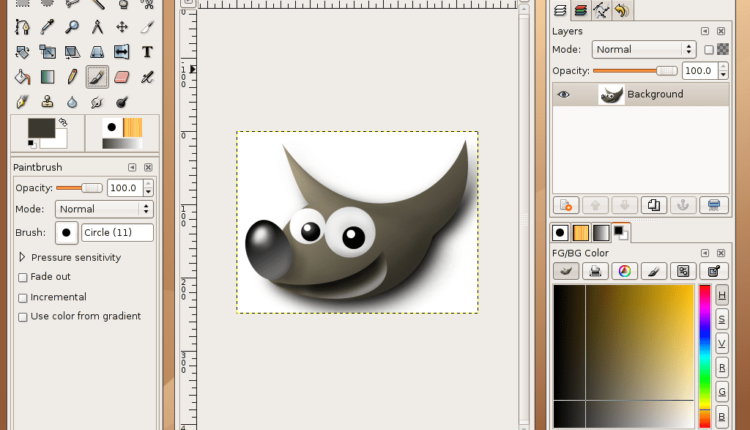Select the Crop knife tool
750x430 pixels.
147,27
